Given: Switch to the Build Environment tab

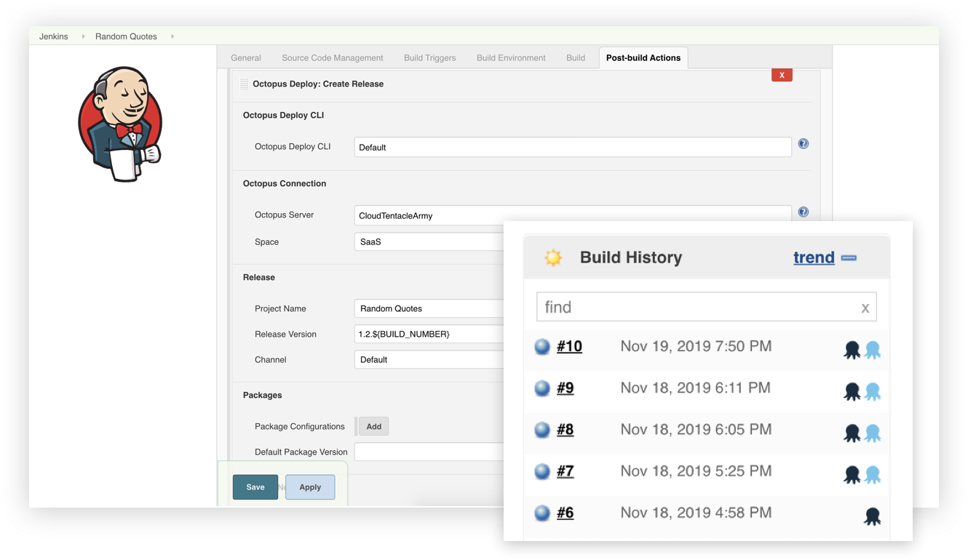Looking at the screenshot, I should (511, 58).
